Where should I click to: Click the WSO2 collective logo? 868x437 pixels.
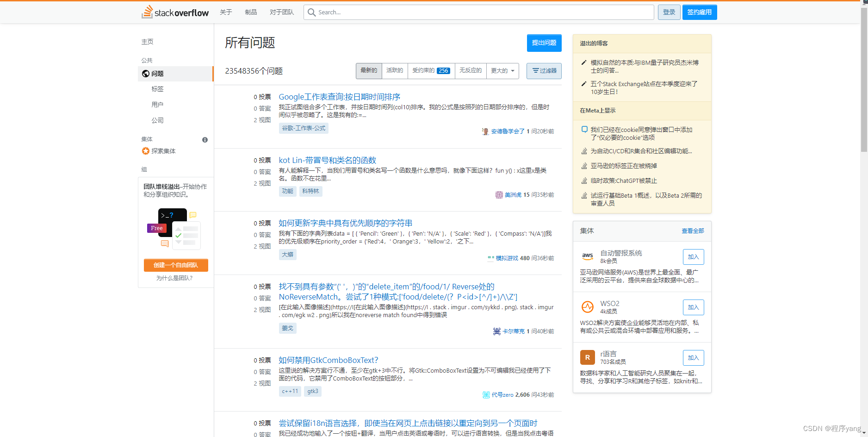point(588,307)
